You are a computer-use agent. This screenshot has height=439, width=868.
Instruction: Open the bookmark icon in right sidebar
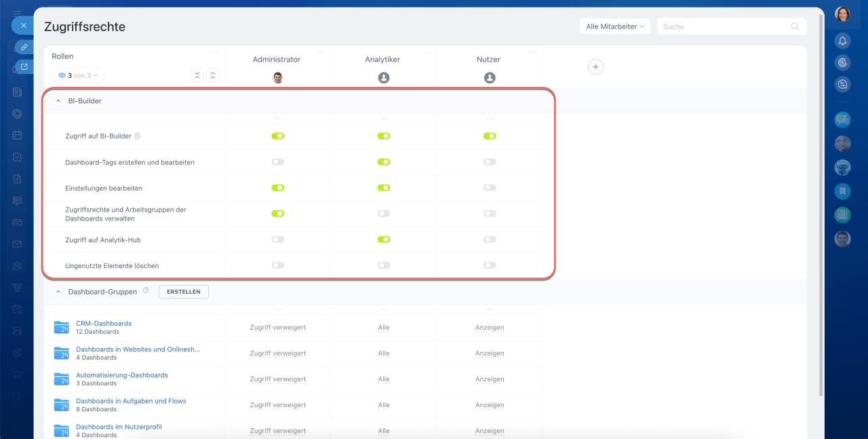tap(842, 191)
